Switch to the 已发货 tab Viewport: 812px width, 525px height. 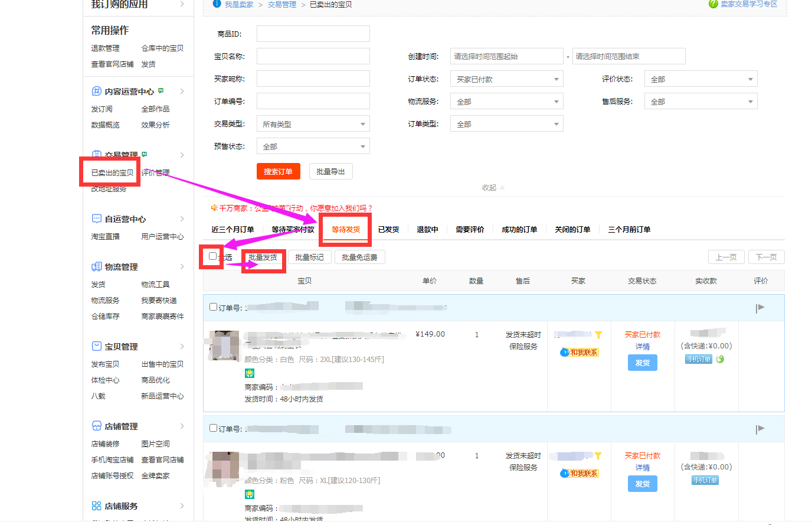388,230
